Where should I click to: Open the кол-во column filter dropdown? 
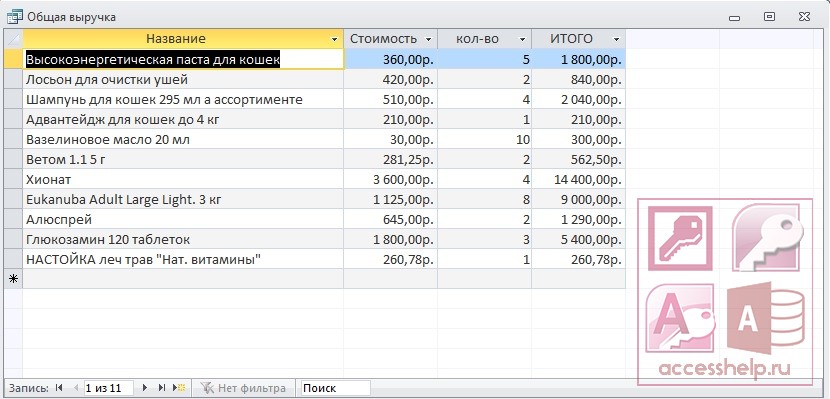(x=522, y=39)
